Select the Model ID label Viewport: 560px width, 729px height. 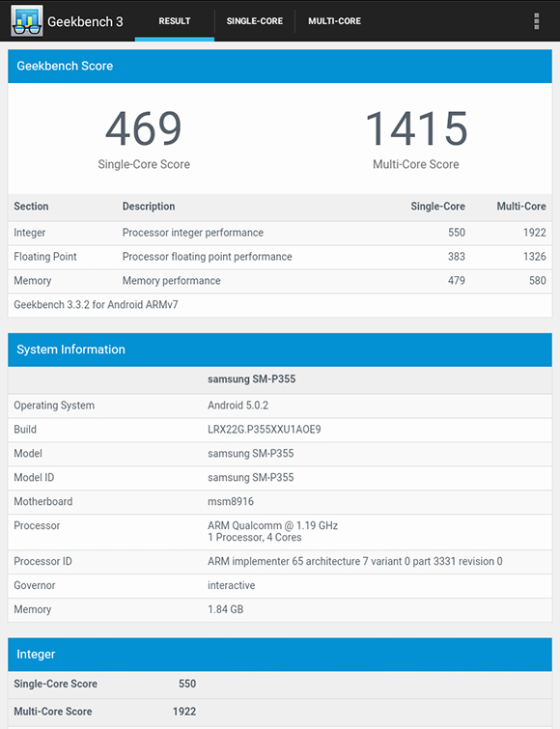tap(34, 478)
